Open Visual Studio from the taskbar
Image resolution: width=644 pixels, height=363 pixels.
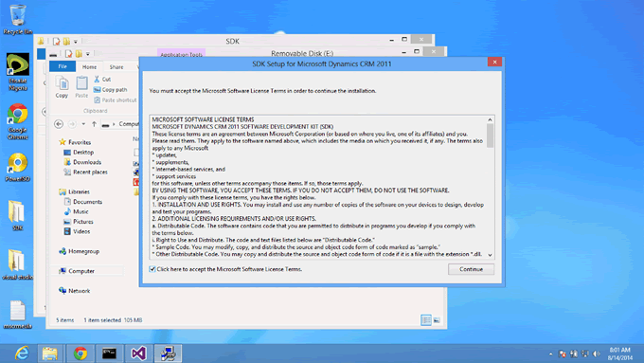tap(138, 354)
